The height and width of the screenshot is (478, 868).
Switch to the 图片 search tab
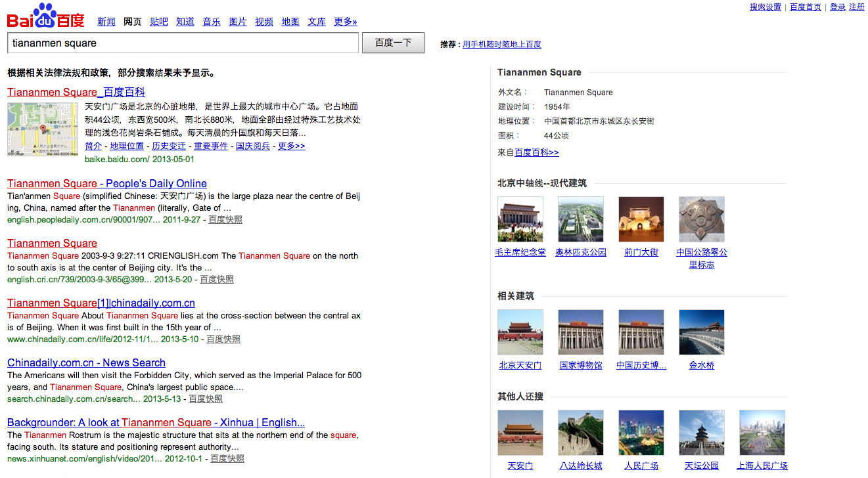point(238,22)
